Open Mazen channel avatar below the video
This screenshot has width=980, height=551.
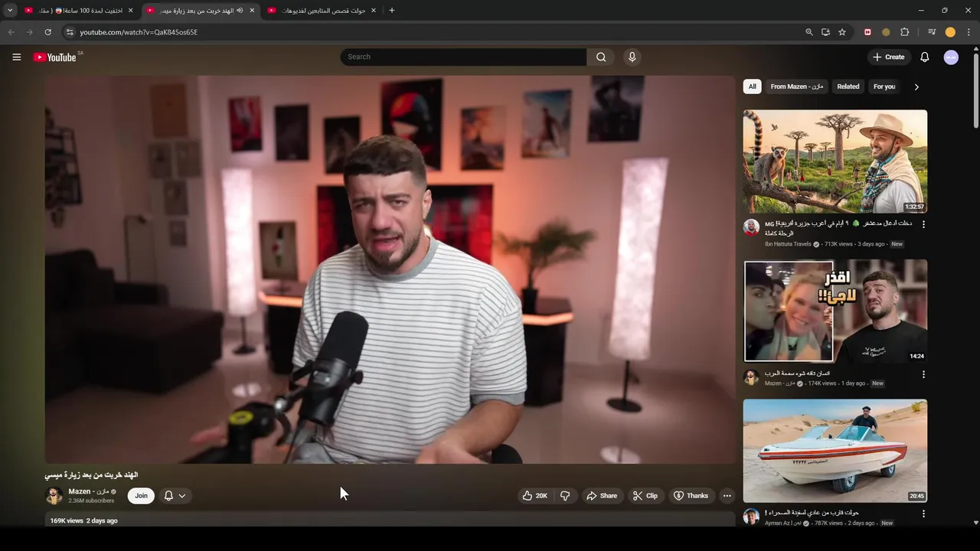[54, 495]
